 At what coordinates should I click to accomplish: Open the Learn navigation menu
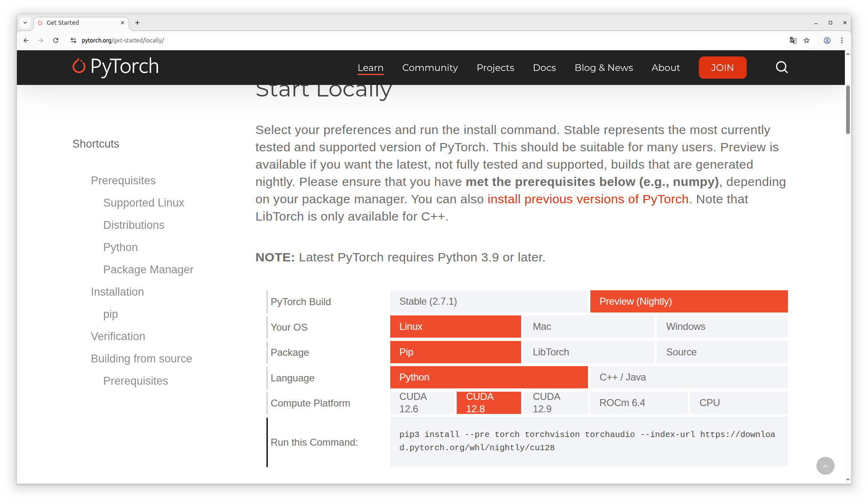370,68
